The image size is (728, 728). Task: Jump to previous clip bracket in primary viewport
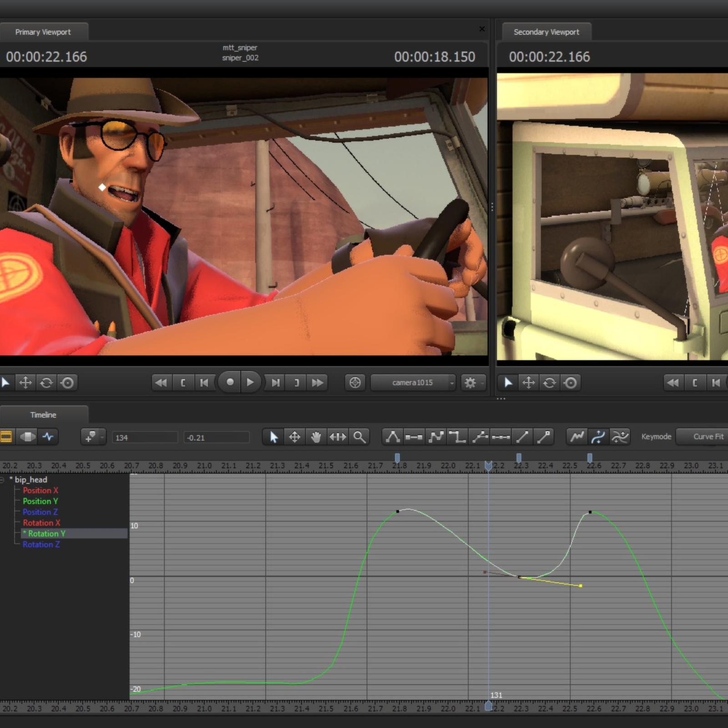tap(183, 383)
